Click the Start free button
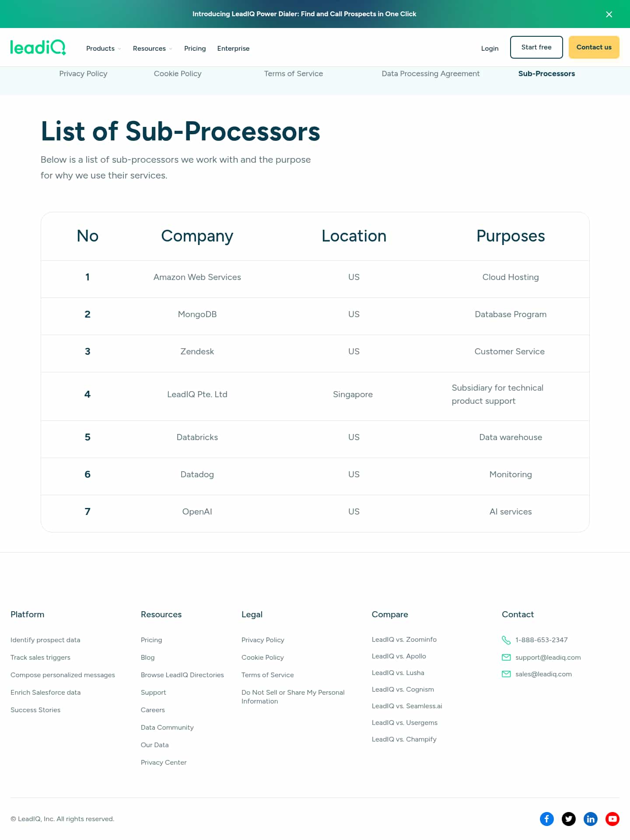Viewport: 630px width, 840px height. [536, 47]
